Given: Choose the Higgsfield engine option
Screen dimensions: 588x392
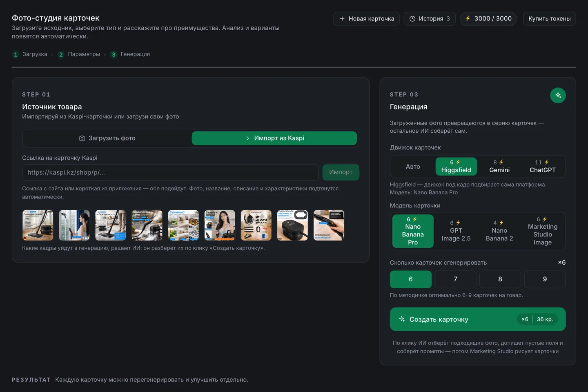Looking at the screenshot, I should click(x=456, y=167).
